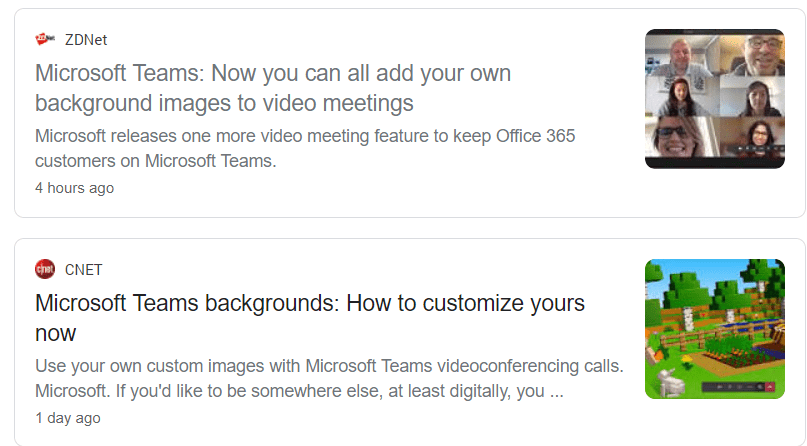Screen dimensions: 807x446
Task: Open headline 'Microsoft Teams backgrounds: How to customize yours now'
Action: pos(310,318)
